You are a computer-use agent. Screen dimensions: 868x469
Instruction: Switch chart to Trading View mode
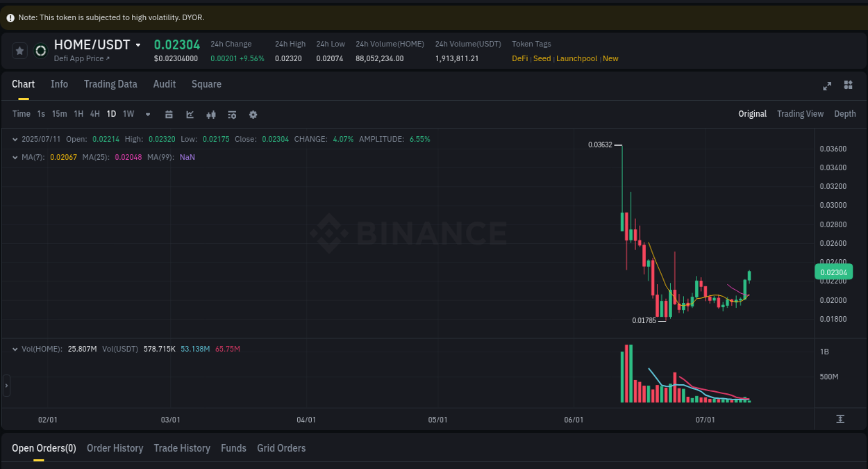coord(800,113)
